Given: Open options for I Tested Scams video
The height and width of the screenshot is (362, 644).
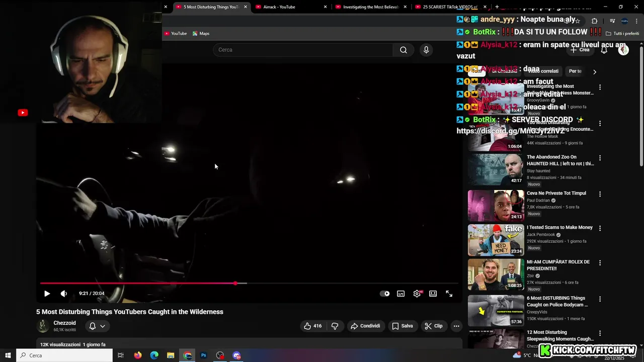Looking at the screenshot, I should pos(600,228).
